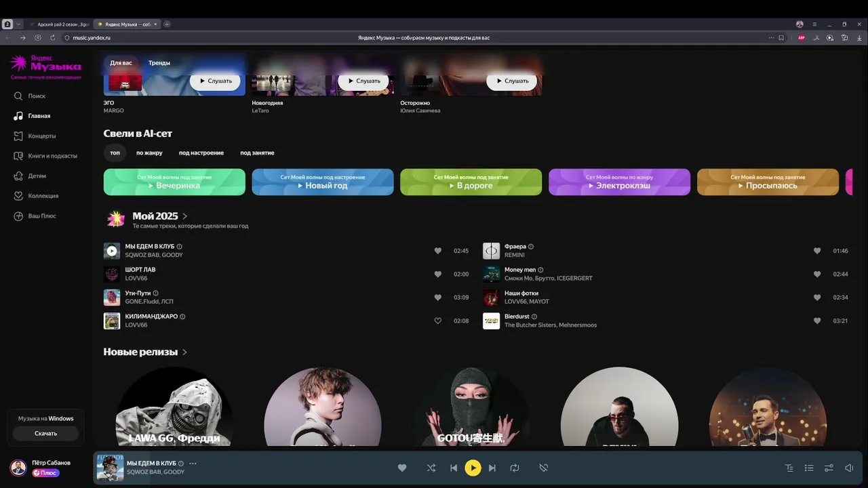Toggle repeat mode in player
This screenshot has height=488, width=868.
[515, 468]
